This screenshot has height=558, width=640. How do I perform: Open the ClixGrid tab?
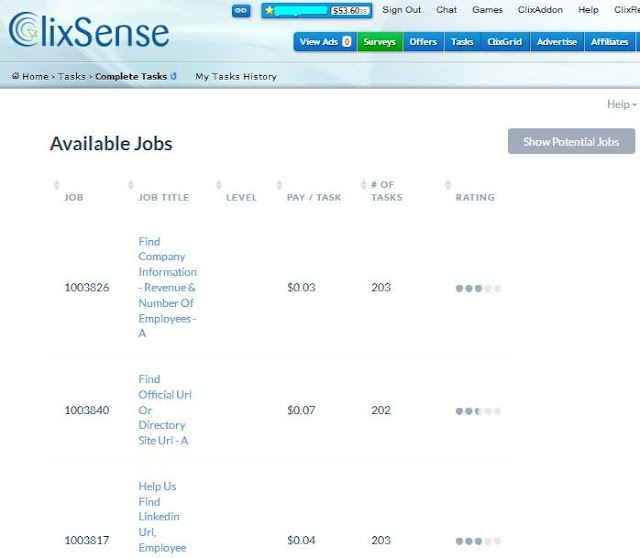[505, 42]
